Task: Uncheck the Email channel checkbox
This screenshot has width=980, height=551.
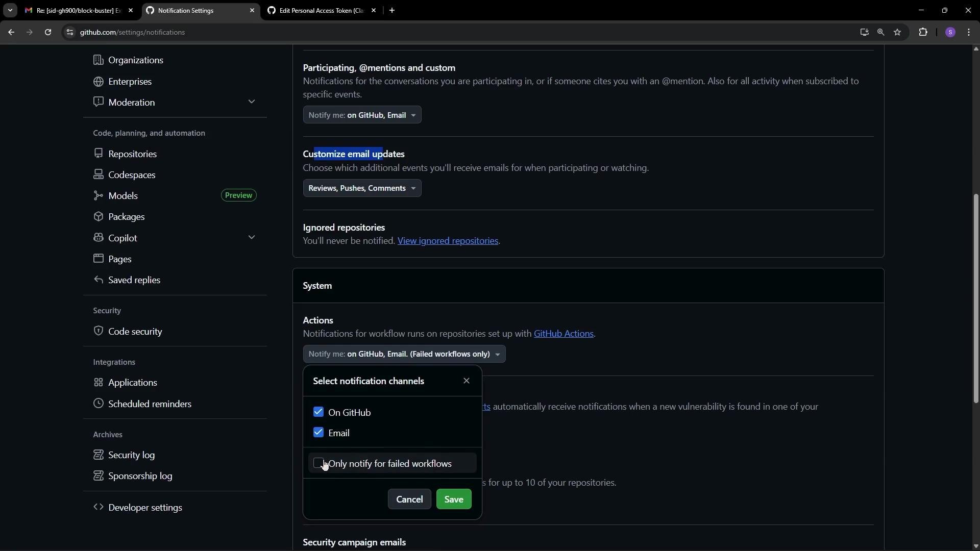Action: (318, 433)
